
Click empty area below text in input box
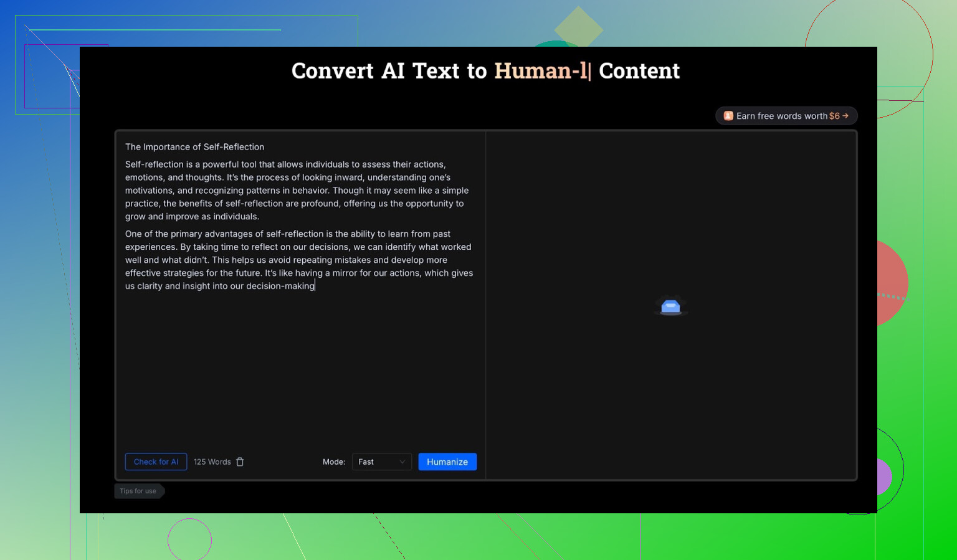(299, 374)
